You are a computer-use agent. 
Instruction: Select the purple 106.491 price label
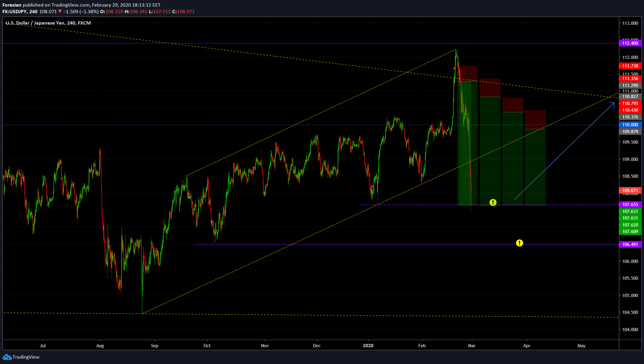pyautogui.click(x=630, y=244)
